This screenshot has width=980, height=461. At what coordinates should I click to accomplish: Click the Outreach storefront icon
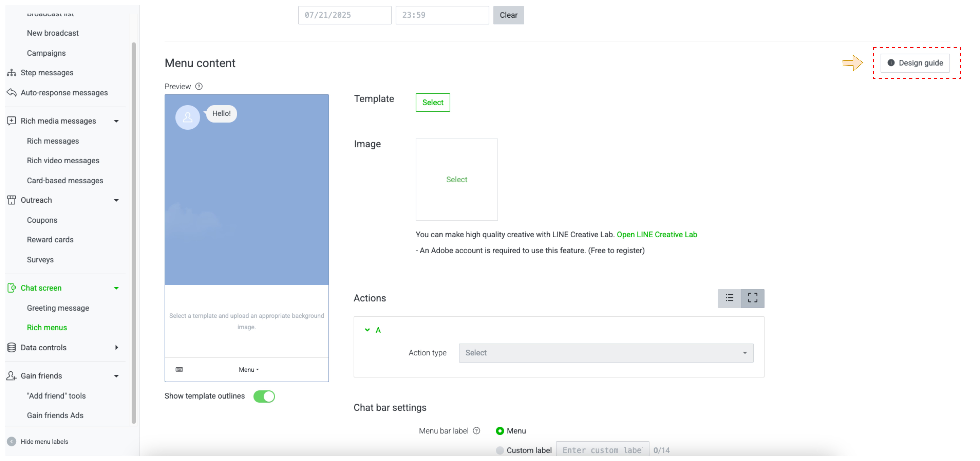coord(11,200)
